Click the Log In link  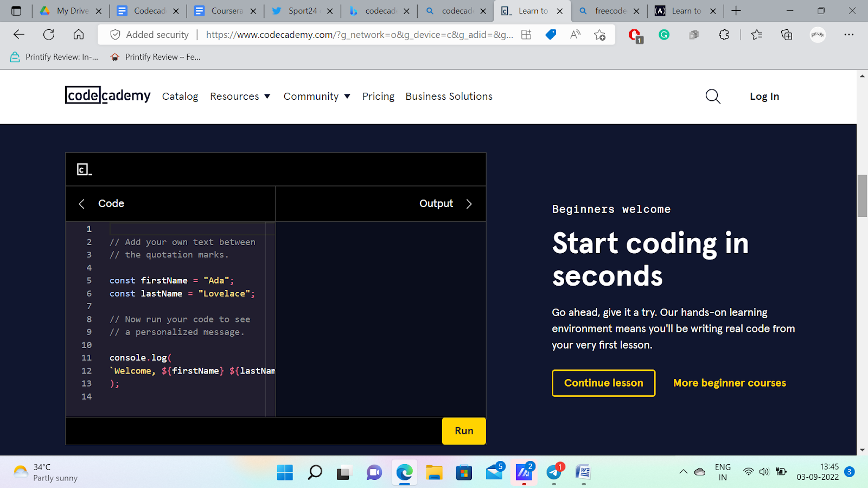pyautogui.click(x=764, y=97)
